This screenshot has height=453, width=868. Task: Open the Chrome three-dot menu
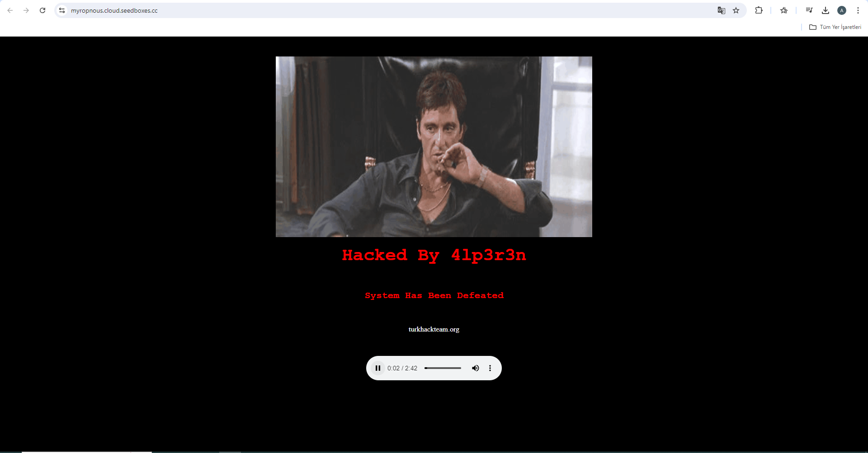(858, 10)
